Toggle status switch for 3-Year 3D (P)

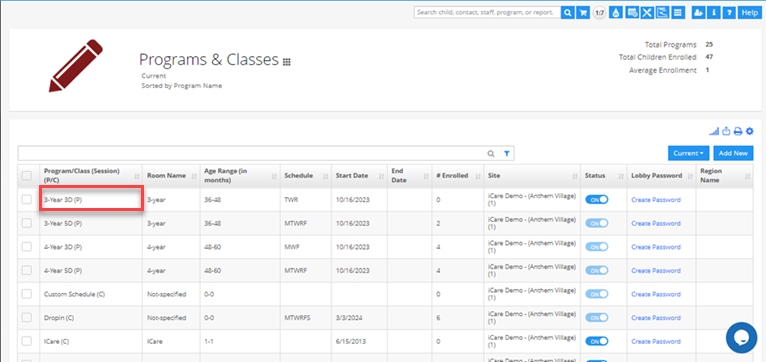[x=596, y=199]
